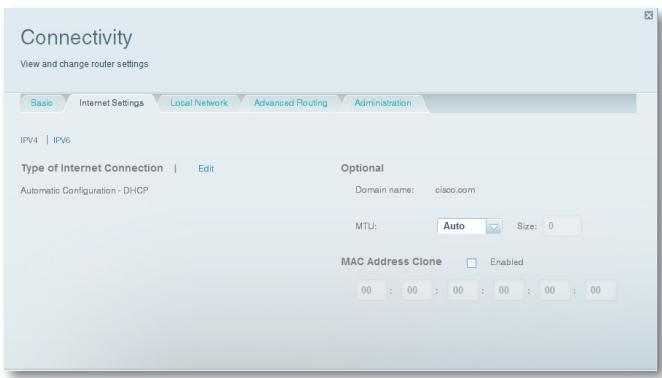
Task: Edit the type of Internet connection
Action: point(206,169)
